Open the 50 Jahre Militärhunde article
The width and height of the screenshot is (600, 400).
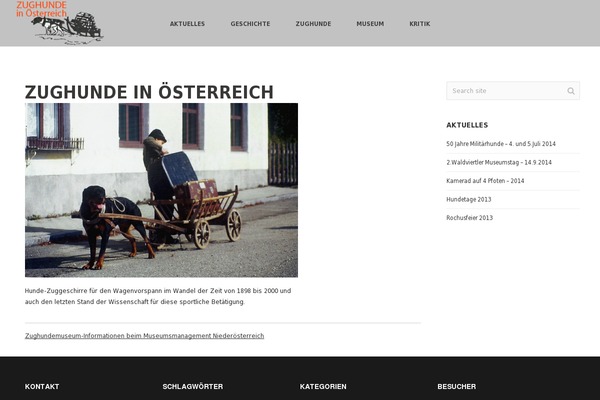coord(501,144)
